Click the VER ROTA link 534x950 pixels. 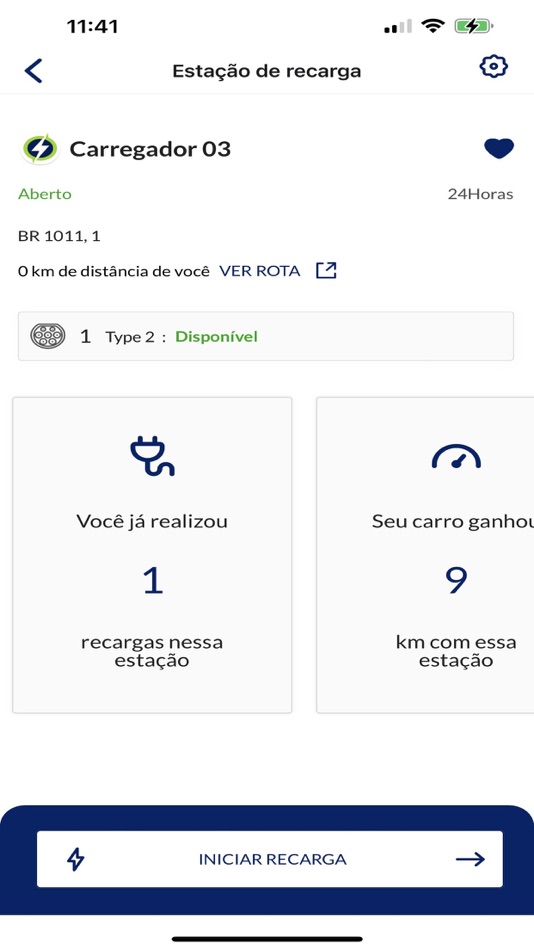click(259, 271)
